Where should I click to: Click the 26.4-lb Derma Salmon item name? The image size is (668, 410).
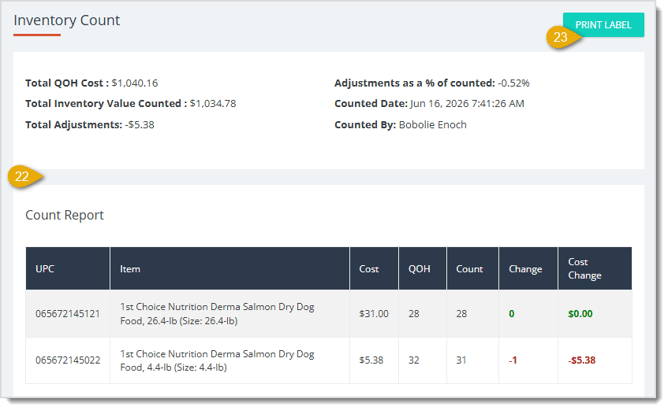217,314
